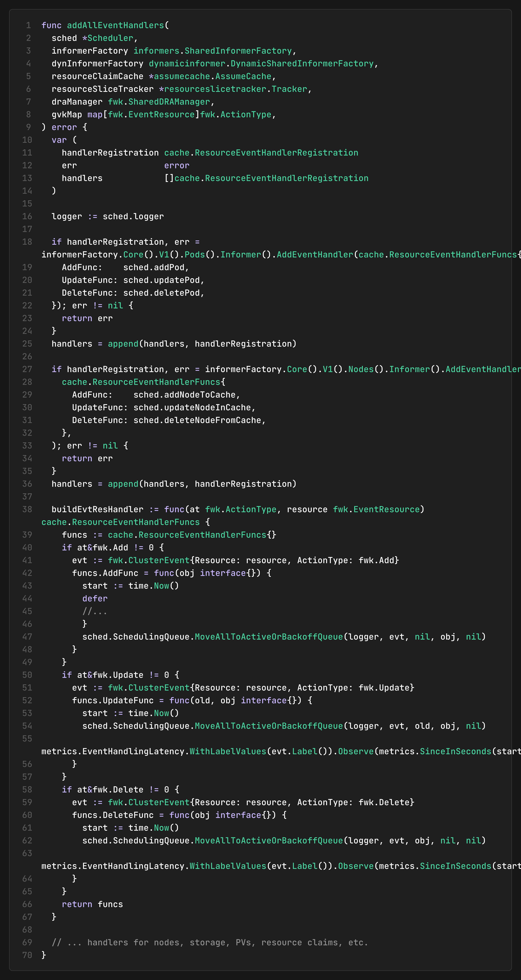Click line number 70 in gutter
Screen dimensions: 521x980
[x=27, y=955]
